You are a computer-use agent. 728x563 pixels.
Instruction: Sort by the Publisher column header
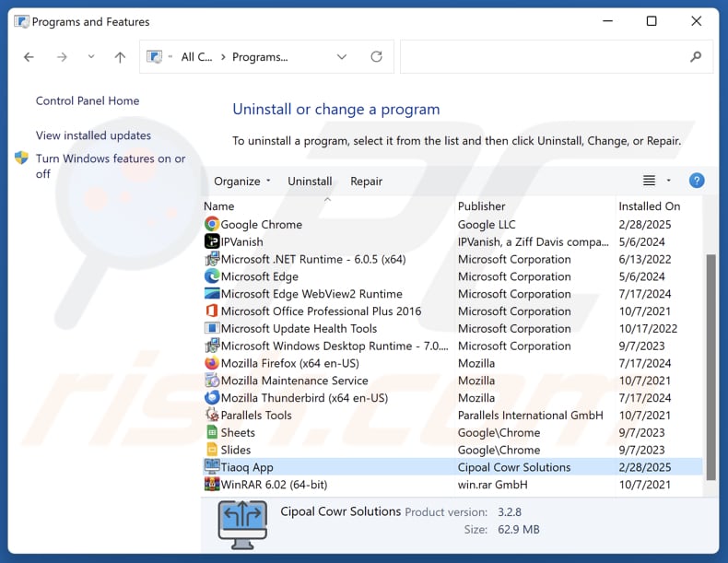pos(481,206)
